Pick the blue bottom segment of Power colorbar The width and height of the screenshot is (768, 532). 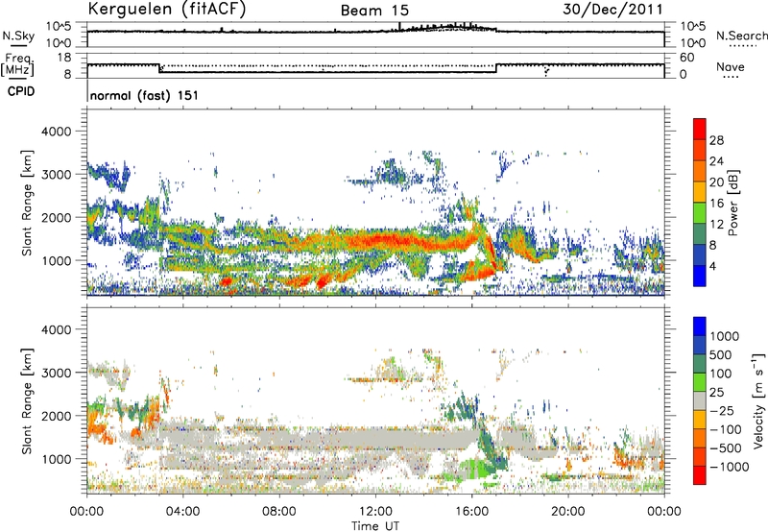tap(700, 276)
